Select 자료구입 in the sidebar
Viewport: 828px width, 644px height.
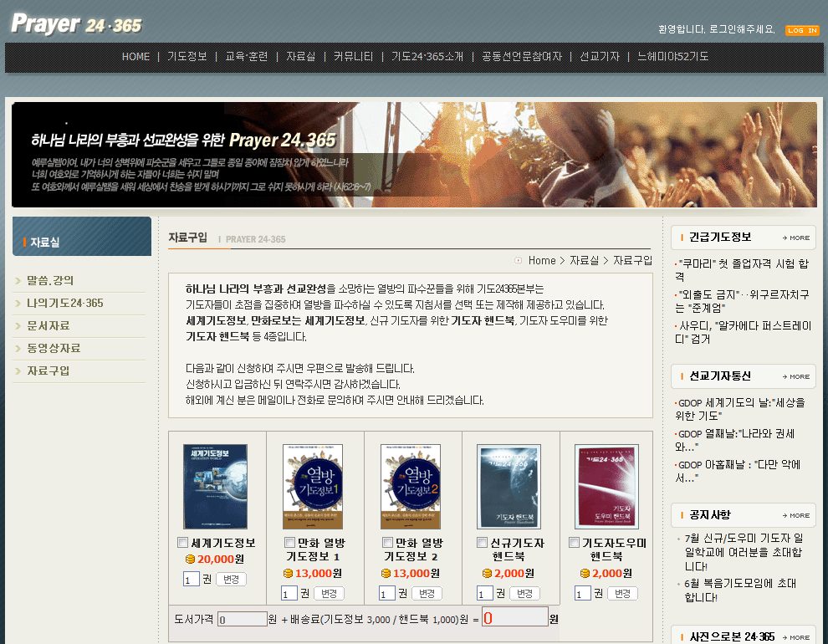pyautogui.click(x=48, y=371)
